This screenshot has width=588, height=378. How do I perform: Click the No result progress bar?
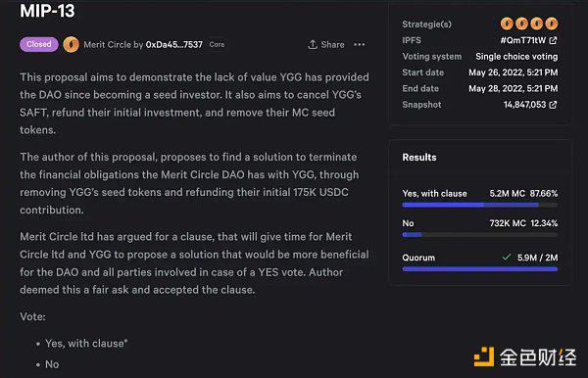click(480, 235)
